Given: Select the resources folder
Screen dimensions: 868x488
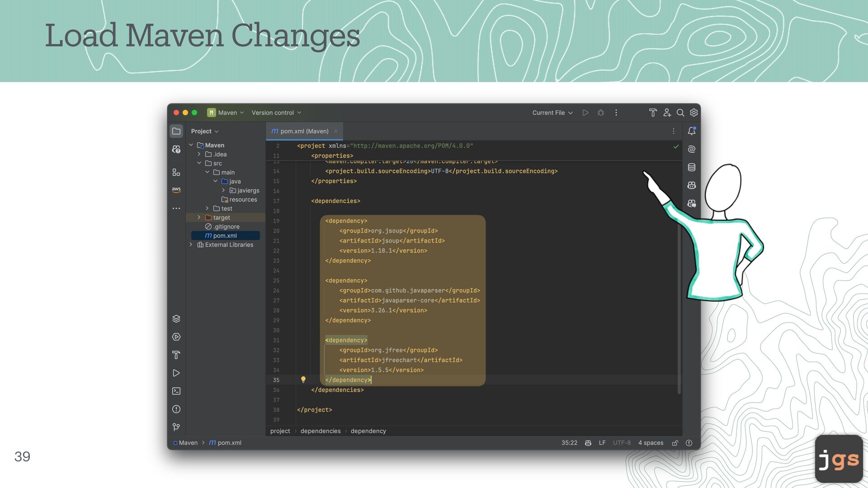Looking at the screenshot, I should click(x=239, y=199).
